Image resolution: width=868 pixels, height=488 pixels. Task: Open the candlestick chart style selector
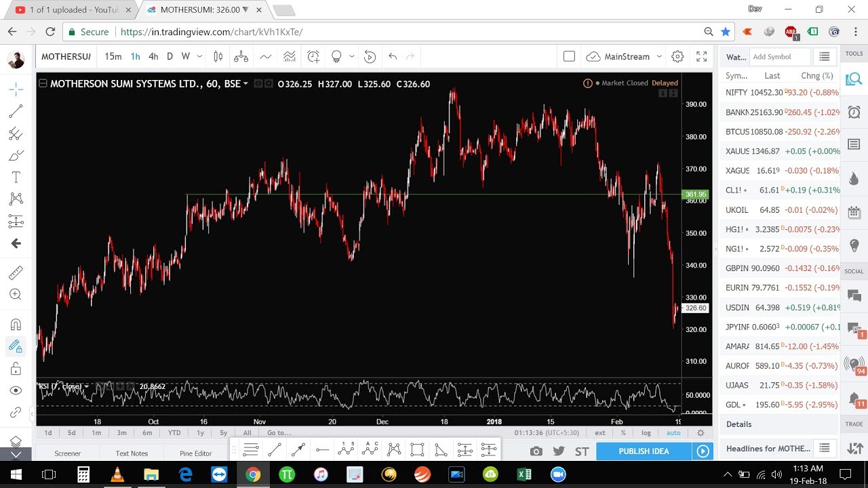click(x=218, y=57)
